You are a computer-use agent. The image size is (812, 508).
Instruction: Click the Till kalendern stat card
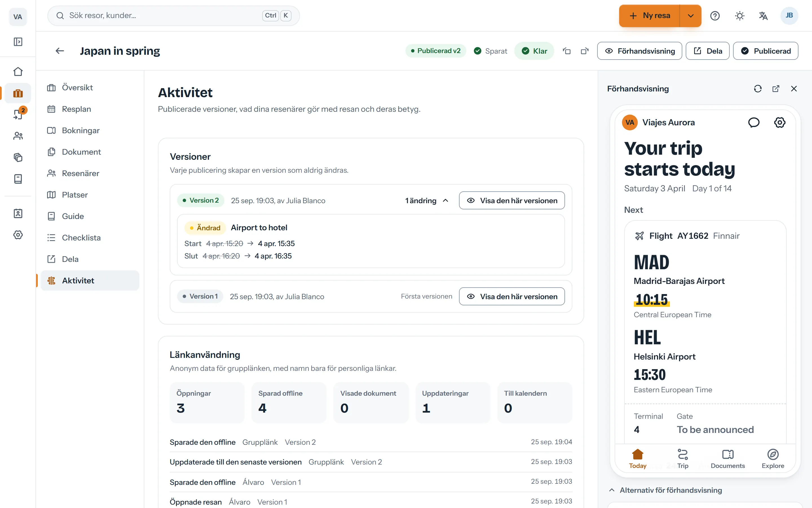coord(535,402)
